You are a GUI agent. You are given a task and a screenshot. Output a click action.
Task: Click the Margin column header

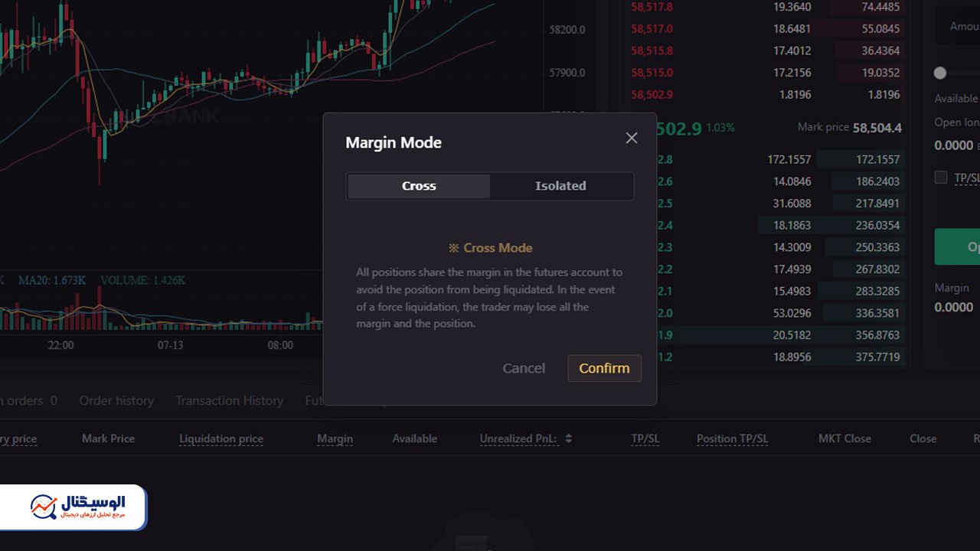[335, 439]
